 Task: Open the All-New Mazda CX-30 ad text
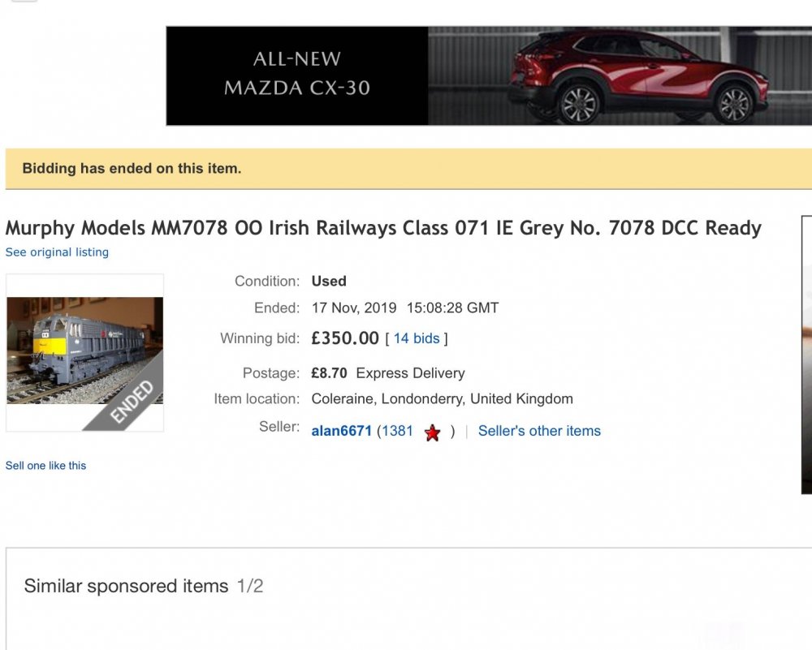tap(297, 73)
